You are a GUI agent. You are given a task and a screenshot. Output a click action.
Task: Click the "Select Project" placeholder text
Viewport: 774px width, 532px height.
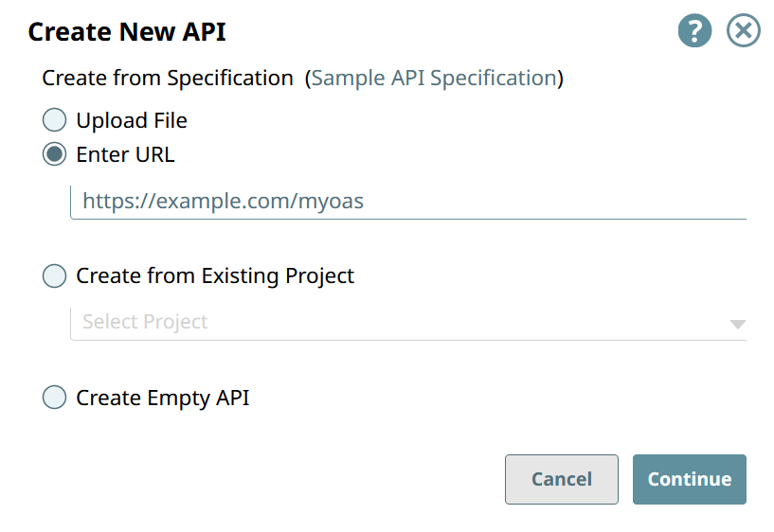click(145, 322)
